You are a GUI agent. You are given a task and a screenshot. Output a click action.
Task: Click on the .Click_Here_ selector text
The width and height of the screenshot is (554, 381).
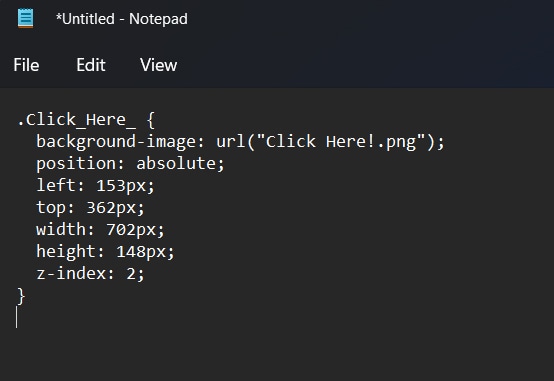76,120
